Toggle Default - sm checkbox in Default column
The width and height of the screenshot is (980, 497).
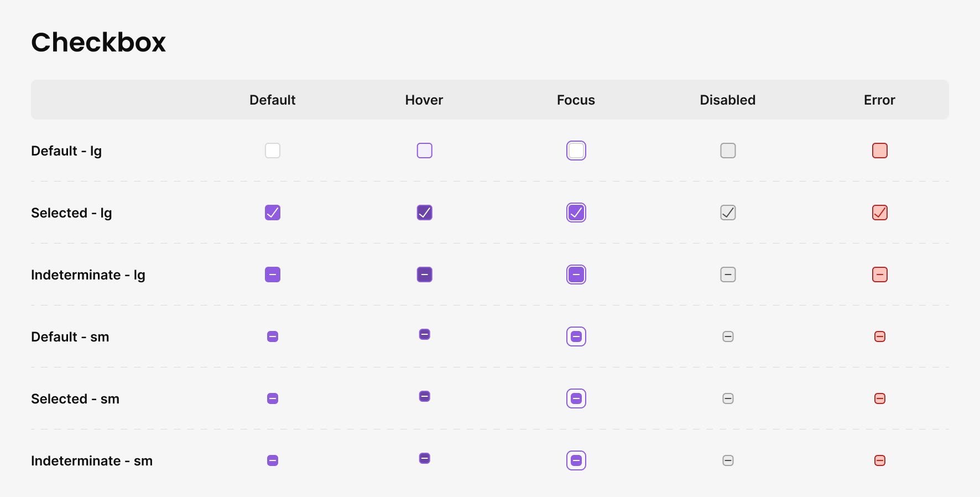(x=273, y=336)
